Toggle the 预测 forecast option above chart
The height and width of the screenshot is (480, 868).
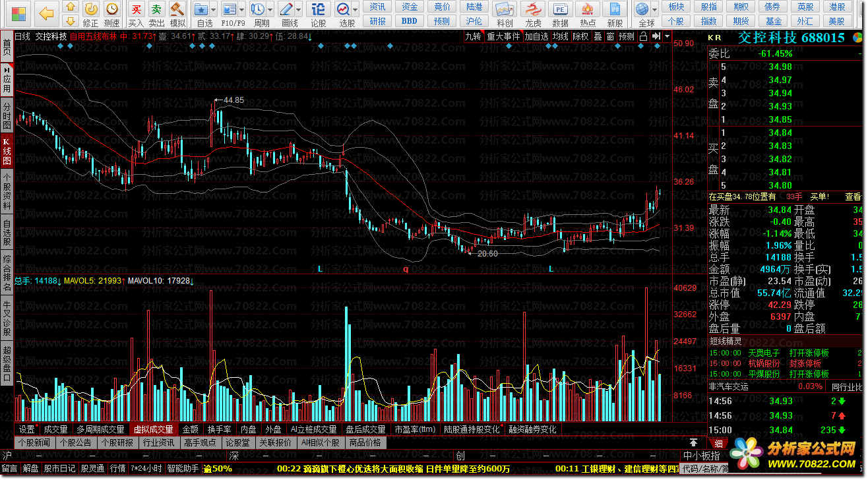[x=627, y=36]
